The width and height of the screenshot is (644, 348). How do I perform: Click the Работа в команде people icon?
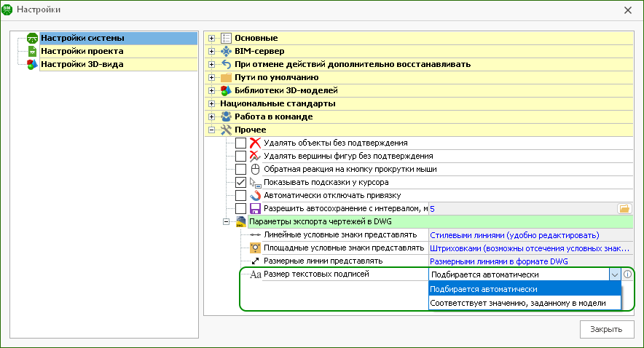coord(226,117)
